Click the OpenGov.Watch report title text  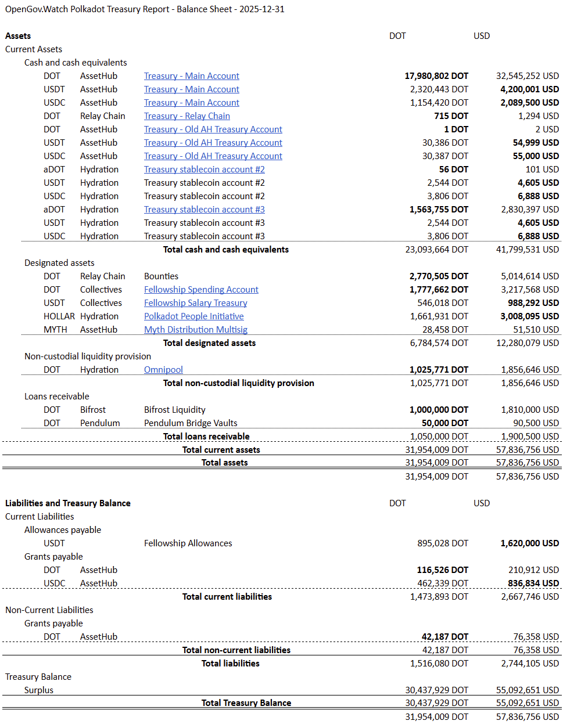145,9
